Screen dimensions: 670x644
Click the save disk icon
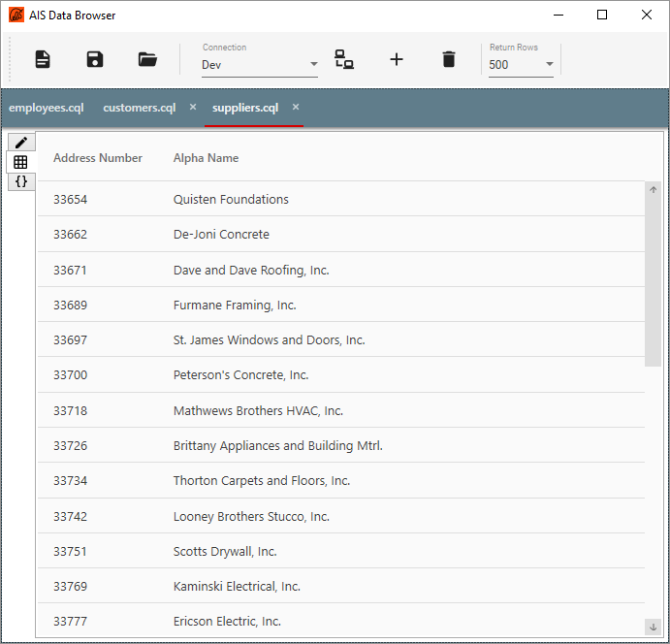click(95, 59)
